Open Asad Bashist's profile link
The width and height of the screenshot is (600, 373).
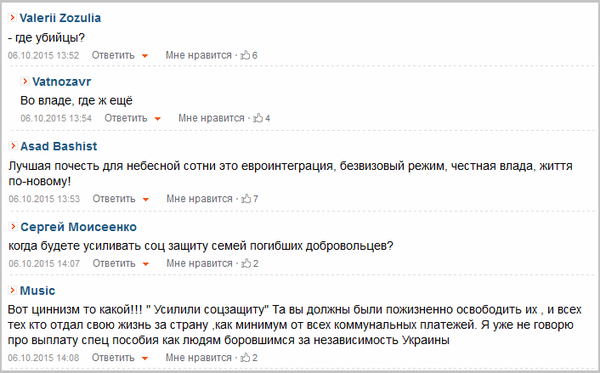coord(59,146)
